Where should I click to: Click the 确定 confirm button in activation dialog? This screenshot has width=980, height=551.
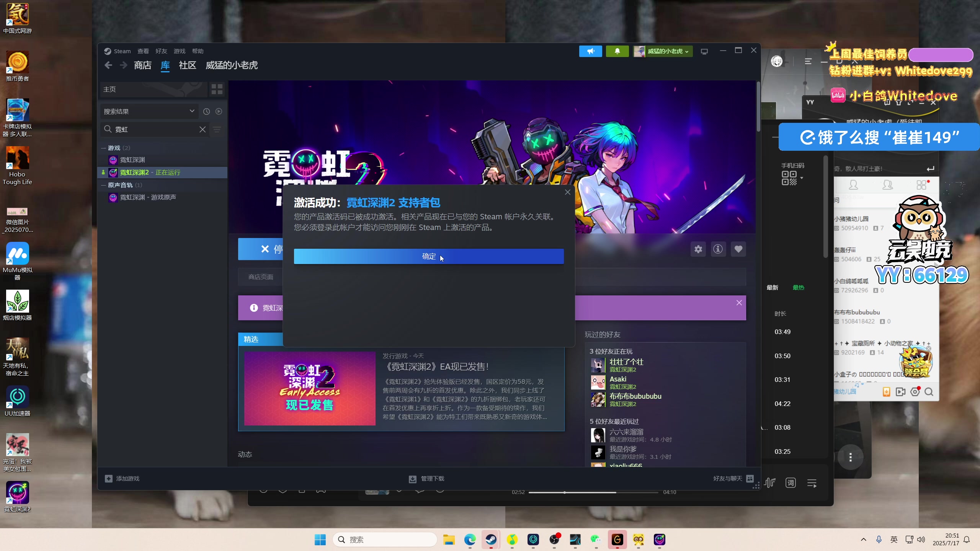tap(429, 256)
